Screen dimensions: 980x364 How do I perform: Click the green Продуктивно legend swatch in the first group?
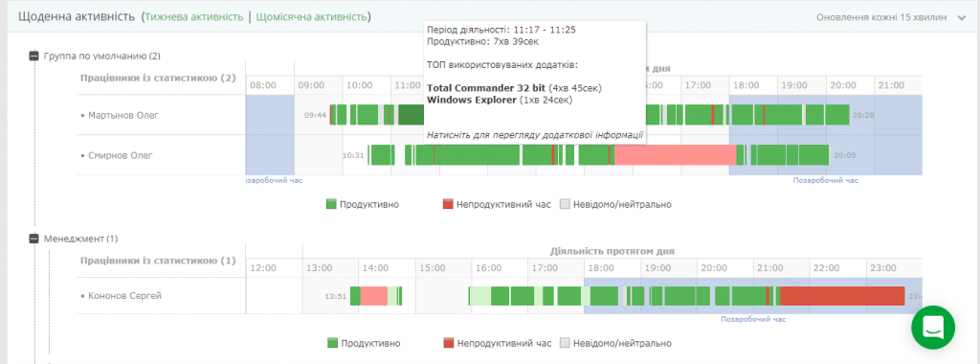331,205
